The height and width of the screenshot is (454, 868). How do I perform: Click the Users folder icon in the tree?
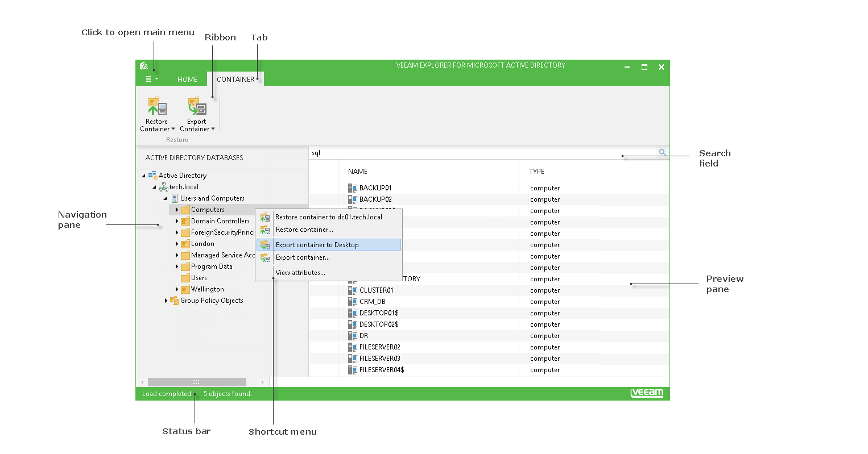click(x=185, y=278)
